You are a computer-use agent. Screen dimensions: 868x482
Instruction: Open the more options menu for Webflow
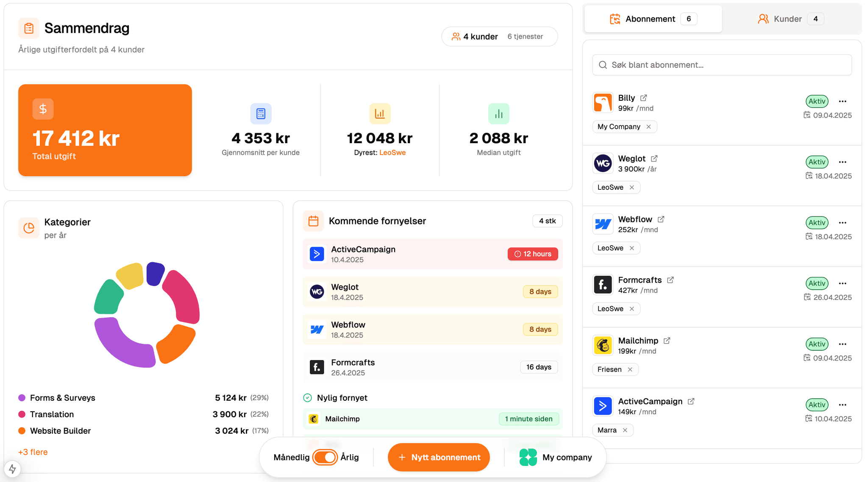click(x=843, y=222)
